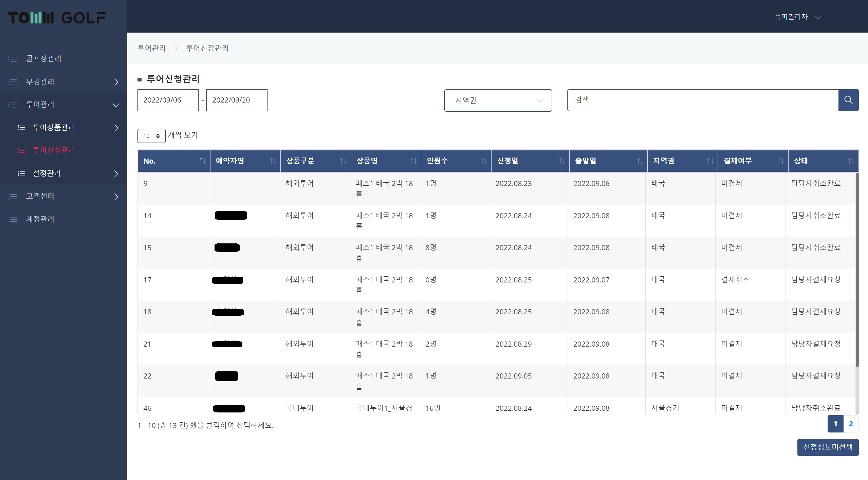Image resolution: width=868 pixels, height=480 pixels.
Task: Sort by 상태 column sort icon
Action: tap(851, 161)
